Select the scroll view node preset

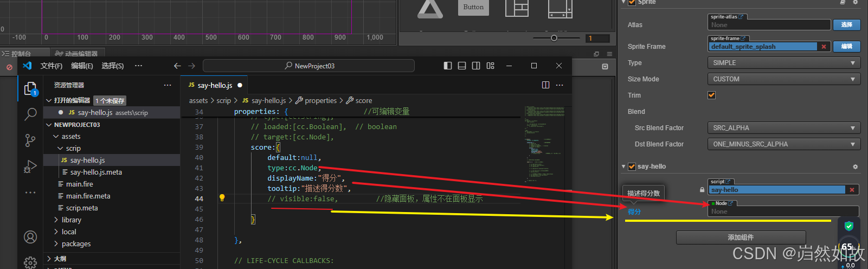point(560,9)
